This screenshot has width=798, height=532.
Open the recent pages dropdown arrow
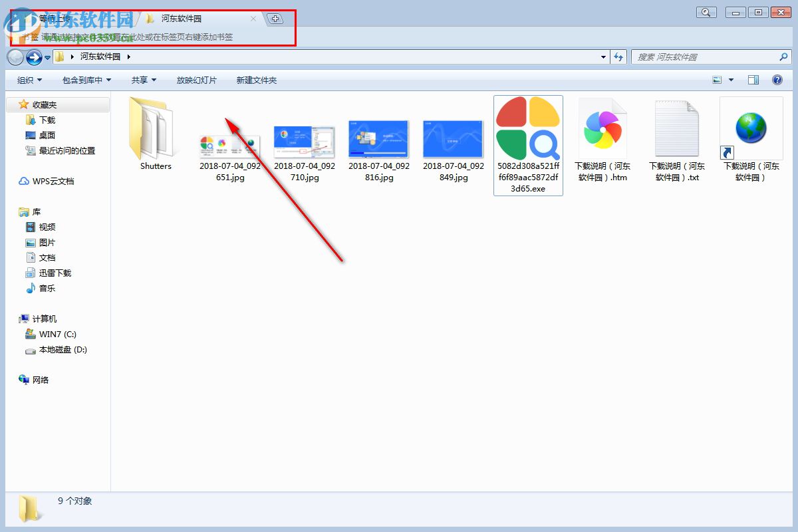pyautogui.click(x=48, y=58)
